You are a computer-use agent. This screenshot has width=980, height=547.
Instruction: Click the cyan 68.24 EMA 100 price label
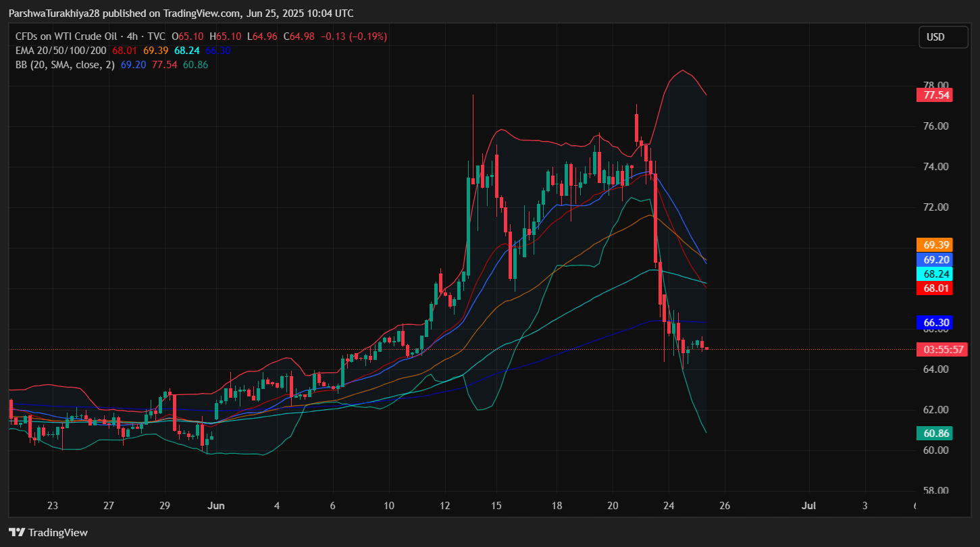coord(934,273)
